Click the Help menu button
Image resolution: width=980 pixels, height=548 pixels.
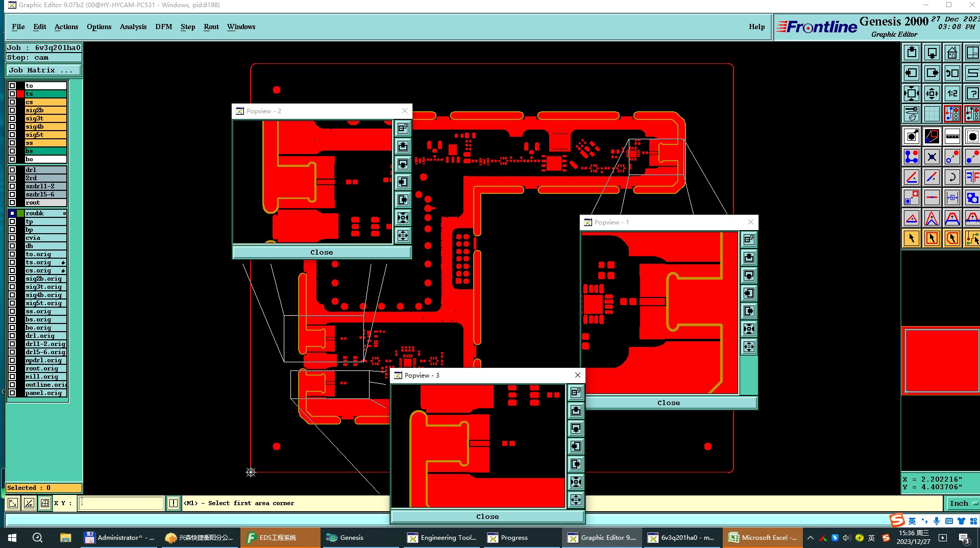757,27
